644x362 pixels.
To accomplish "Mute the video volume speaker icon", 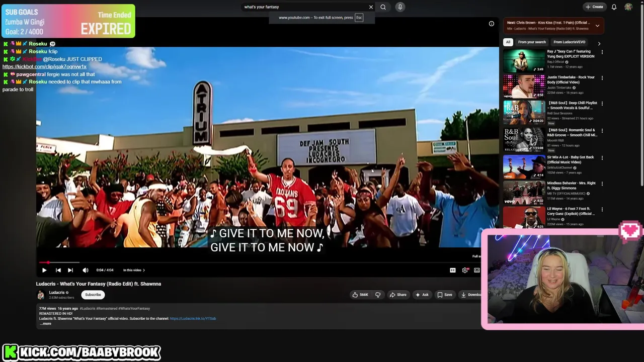I will (85, 270).
